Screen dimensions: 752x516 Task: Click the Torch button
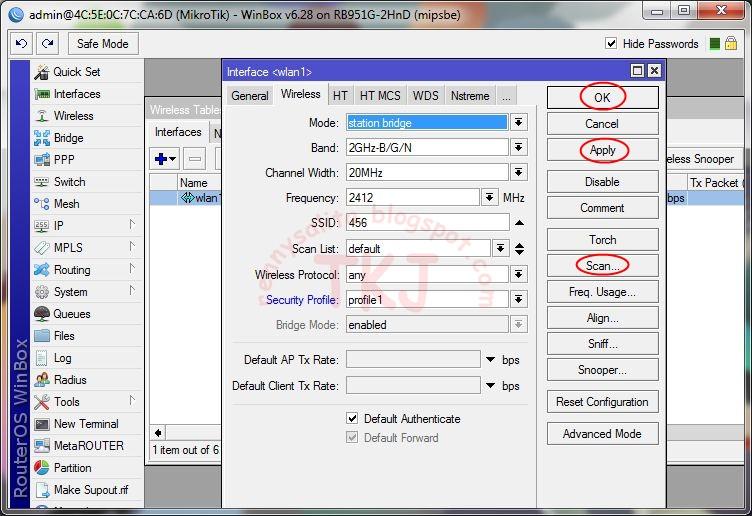pyautogui.click(x=602, y=239)
